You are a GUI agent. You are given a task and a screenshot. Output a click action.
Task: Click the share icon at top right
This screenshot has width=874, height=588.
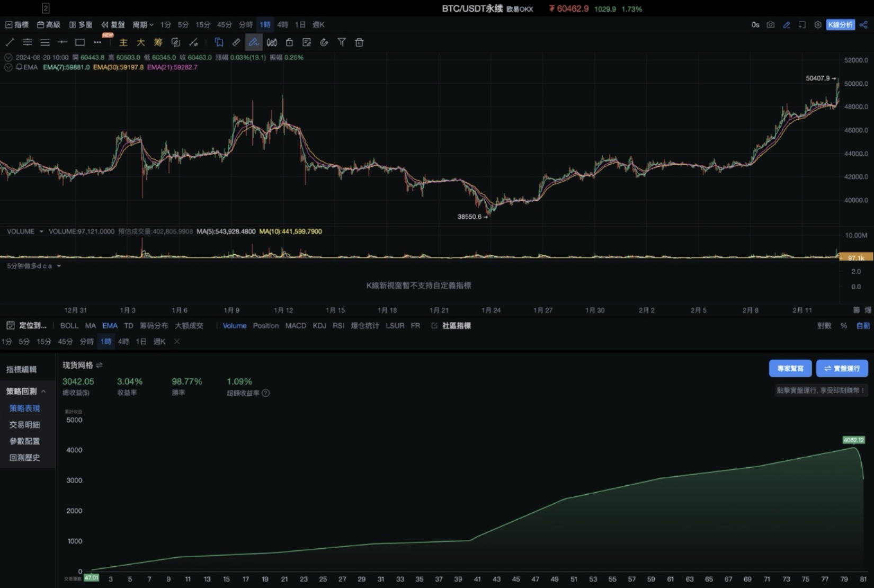[x=863, y=25]
